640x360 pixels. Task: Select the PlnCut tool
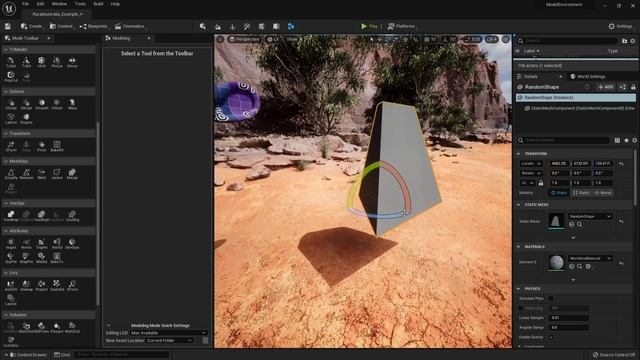click(x=57, y=62)
